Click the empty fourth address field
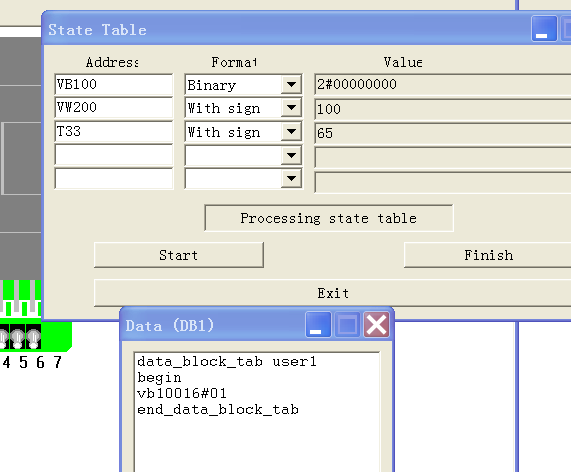Image resolution: width=571 pixels, height=472 pixels. pos(114,156)
